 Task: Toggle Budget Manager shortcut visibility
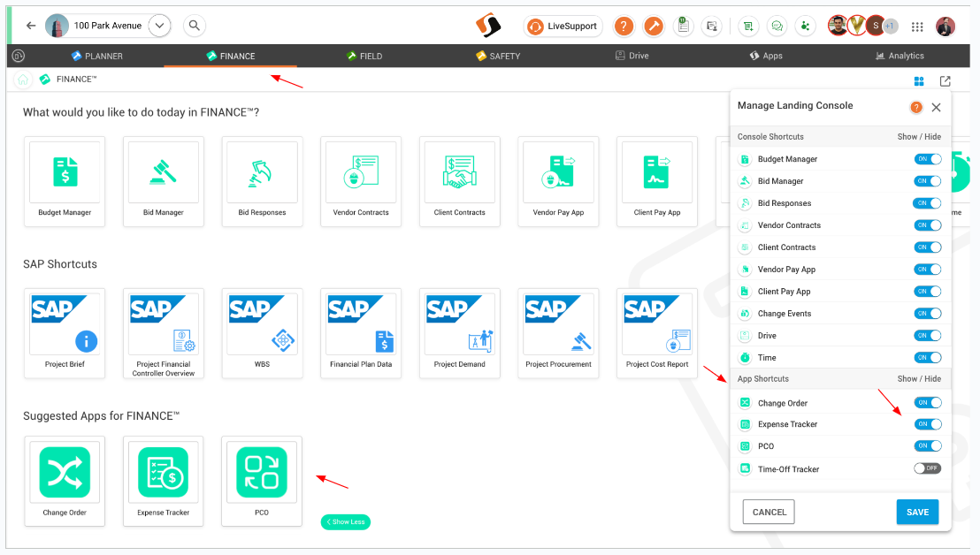(x=928, y=159)
